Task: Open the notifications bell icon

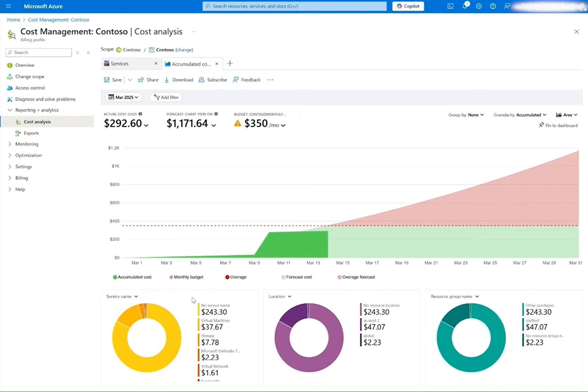Action: pyautogui.click(x=465, y=6)
